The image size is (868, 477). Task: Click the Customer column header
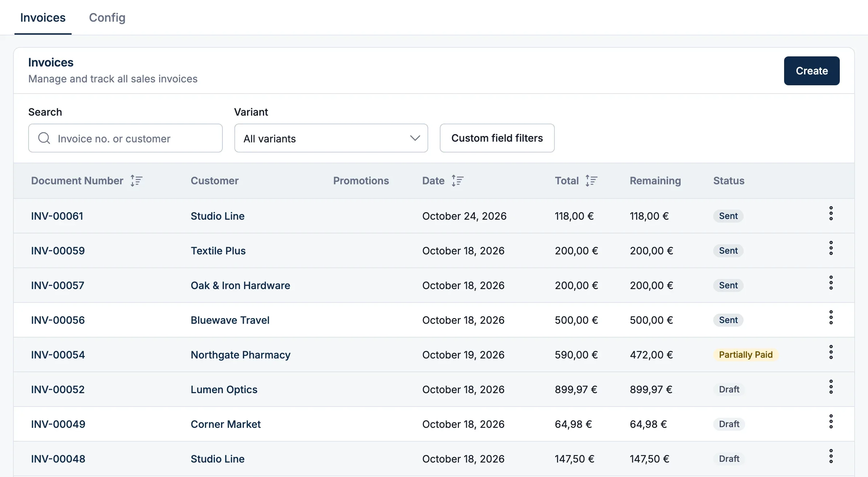(x=214, y=181)
